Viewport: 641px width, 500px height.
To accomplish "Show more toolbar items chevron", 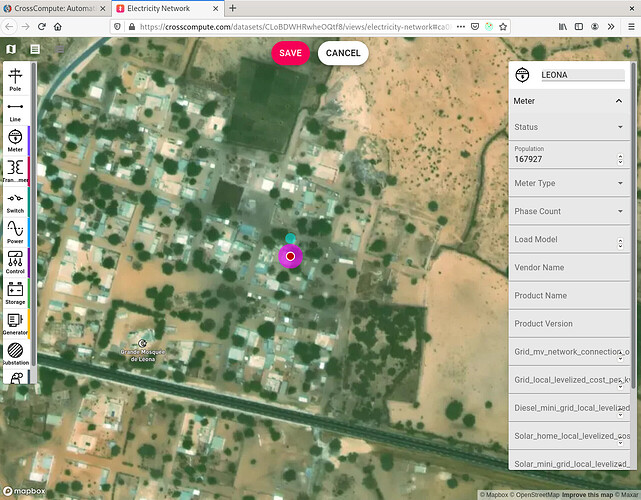I will click(611, 27).
